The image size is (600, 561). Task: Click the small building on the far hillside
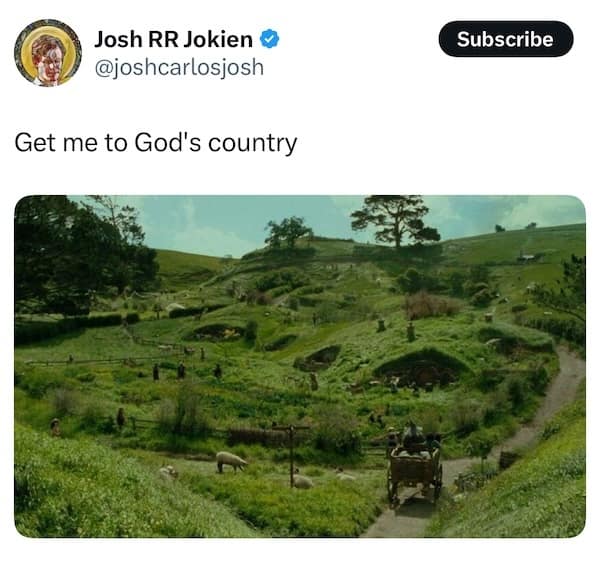pyautogui.click(x=527, y=257)
